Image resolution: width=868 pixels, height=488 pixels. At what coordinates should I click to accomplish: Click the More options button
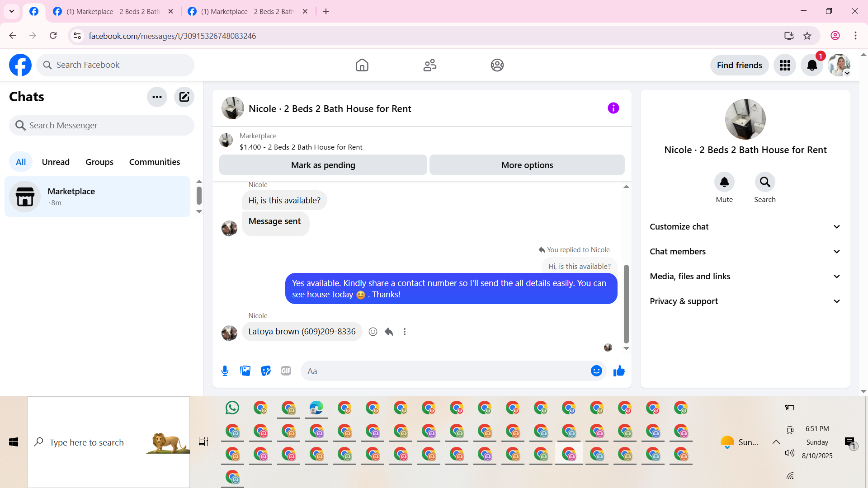click(527, 165)
